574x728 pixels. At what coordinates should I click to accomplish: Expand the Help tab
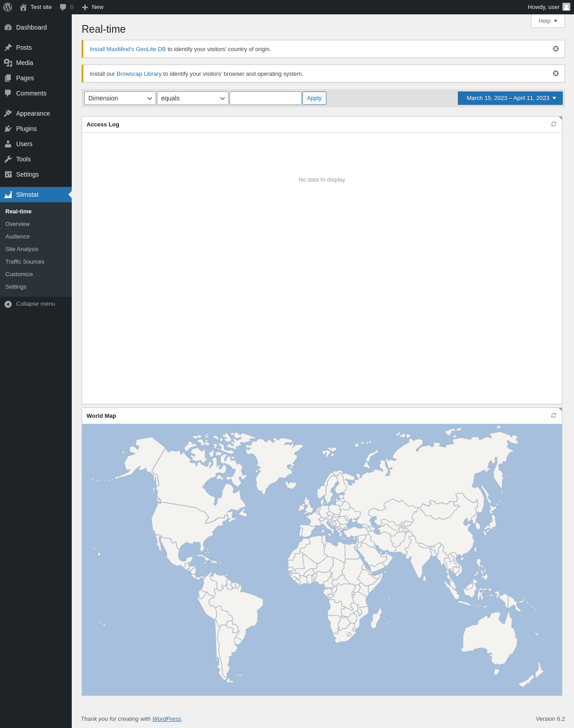pos(548,21)
